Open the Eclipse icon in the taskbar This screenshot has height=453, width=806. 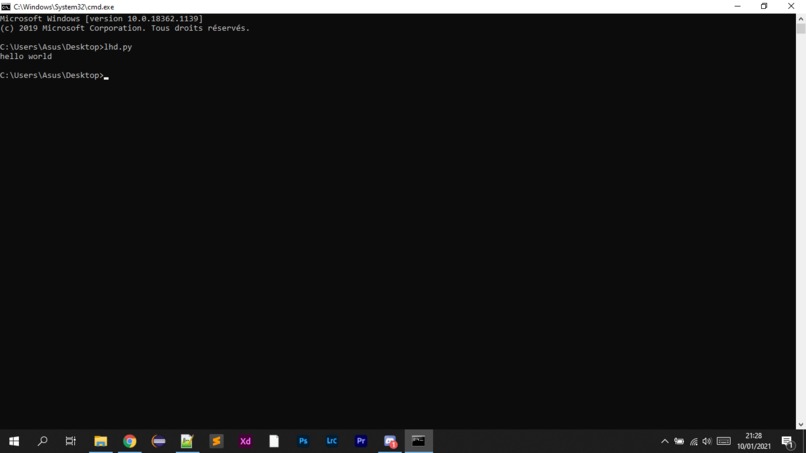point(159,441)
